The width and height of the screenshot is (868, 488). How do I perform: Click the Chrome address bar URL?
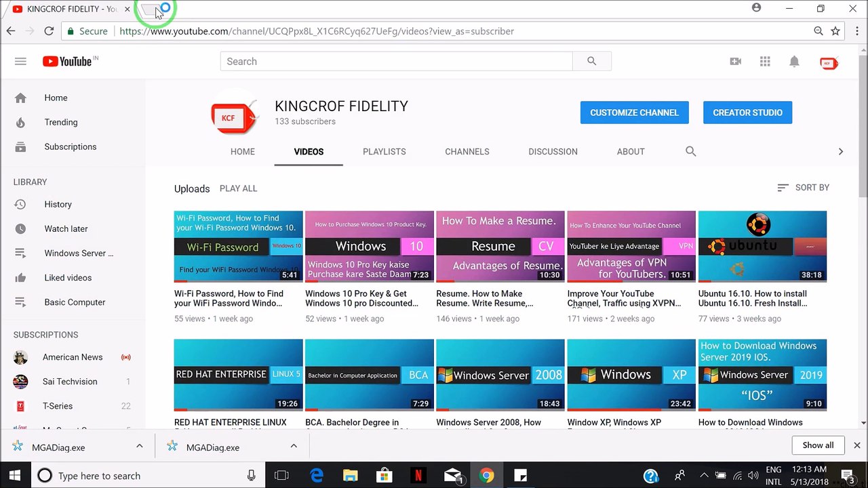pyautogui.click(x=317, y=31)
